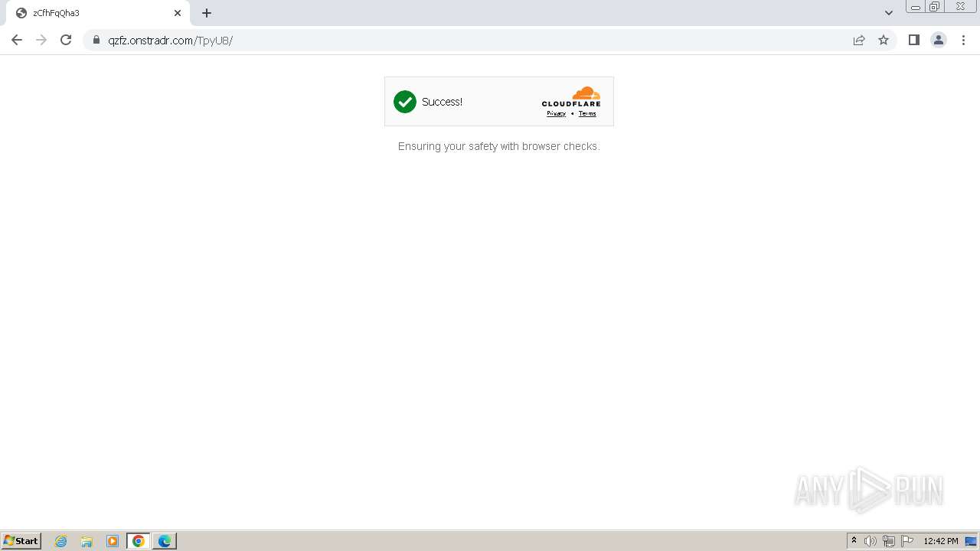Open File Explorer from the taskbar
Viewport: 980px width, 551px height.
tap(87, 541)
